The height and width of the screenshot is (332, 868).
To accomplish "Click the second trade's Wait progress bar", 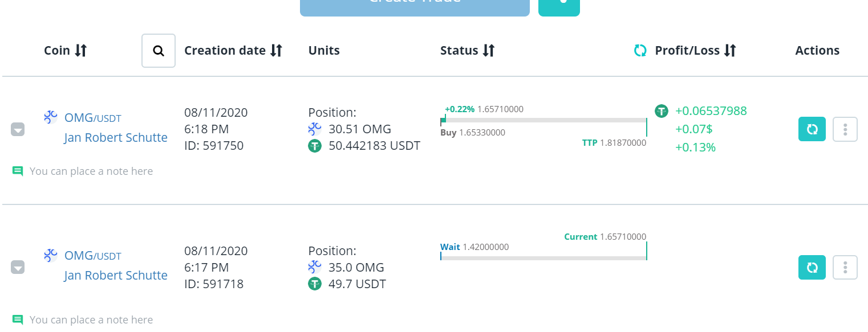I will (543, 258).
